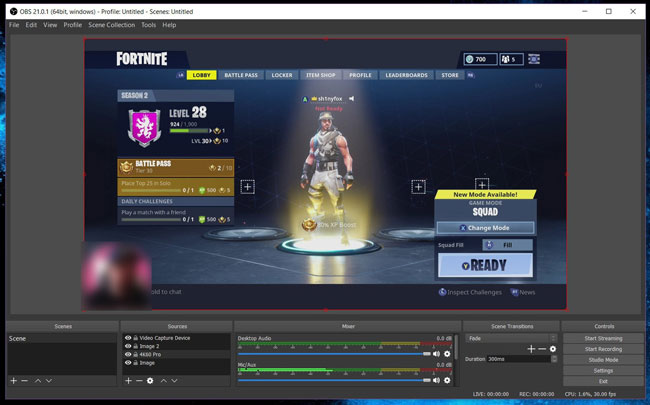Click Start Streaming button
Image resolution: width=650 pixels, height=405 pixels.
[603, 338]
